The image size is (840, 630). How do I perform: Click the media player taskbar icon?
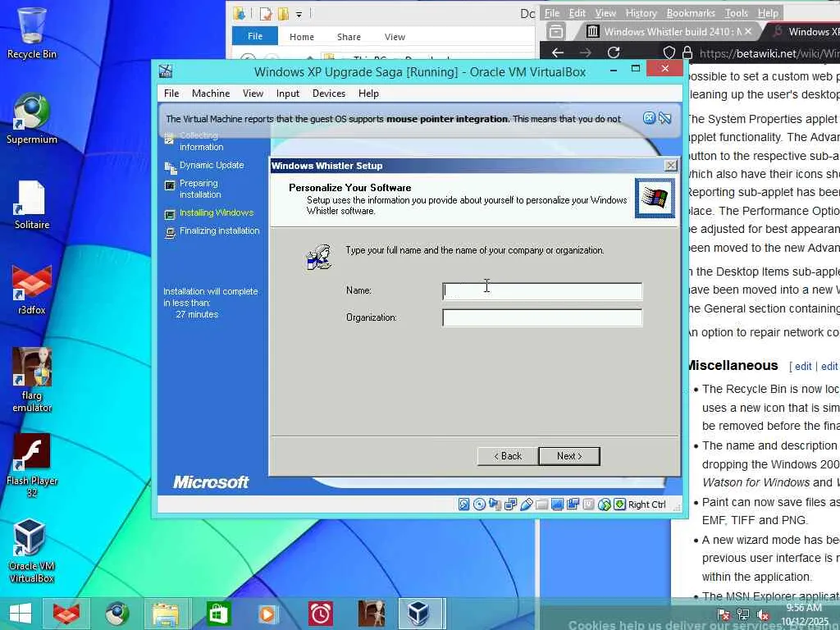tap(267, 614)
